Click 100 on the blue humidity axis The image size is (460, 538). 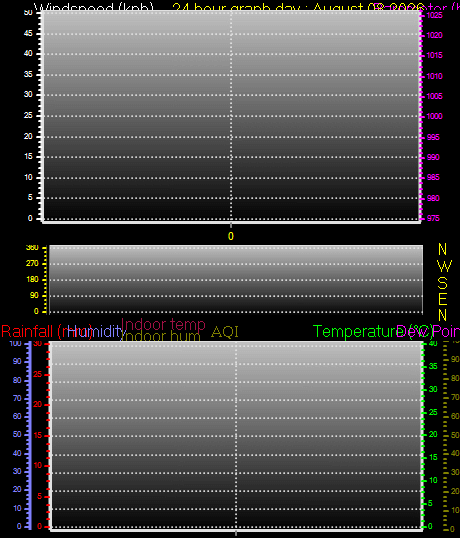[x=15, y=343]
